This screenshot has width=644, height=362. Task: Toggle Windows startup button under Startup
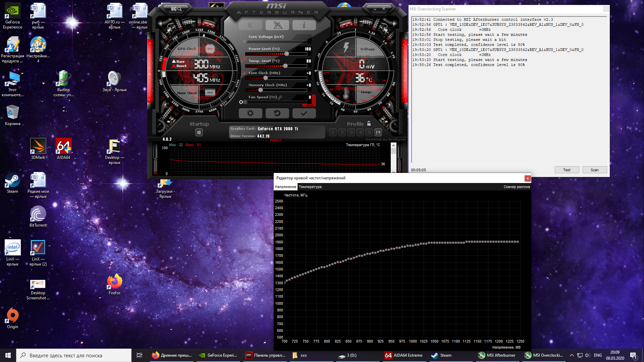[x=199, y=132]
